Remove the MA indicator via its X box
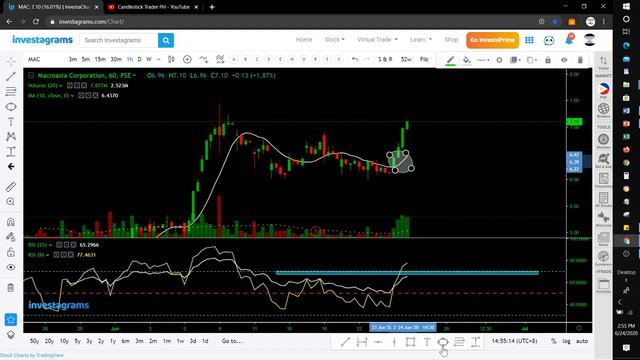640x360 pixels. point(95,96)
